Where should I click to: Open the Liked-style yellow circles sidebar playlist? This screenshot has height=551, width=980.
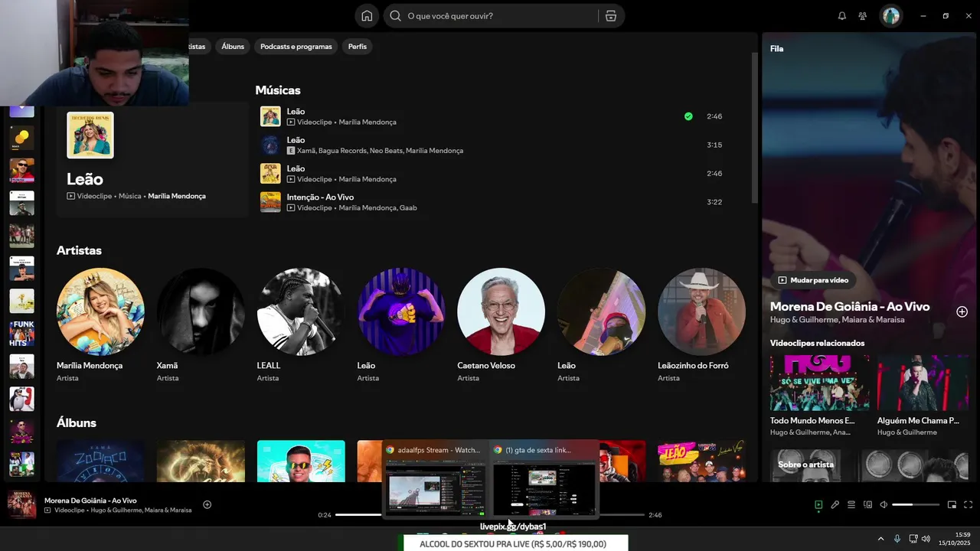tap(21, 138)
